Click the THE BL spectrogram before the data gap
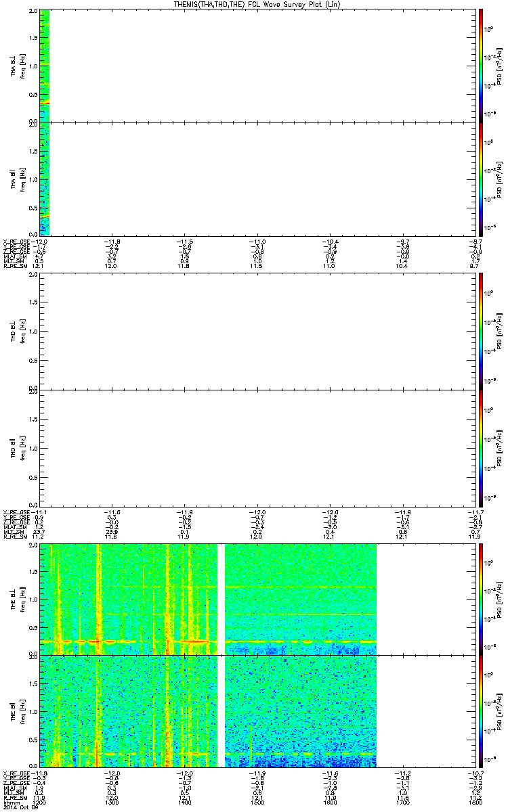508x812 pixels. 129,598
